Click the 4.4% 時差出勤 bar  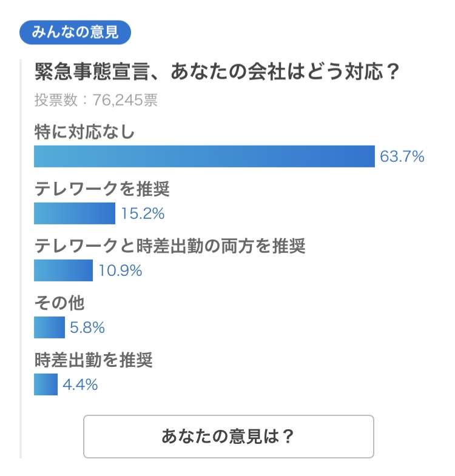tap(45, 384)
